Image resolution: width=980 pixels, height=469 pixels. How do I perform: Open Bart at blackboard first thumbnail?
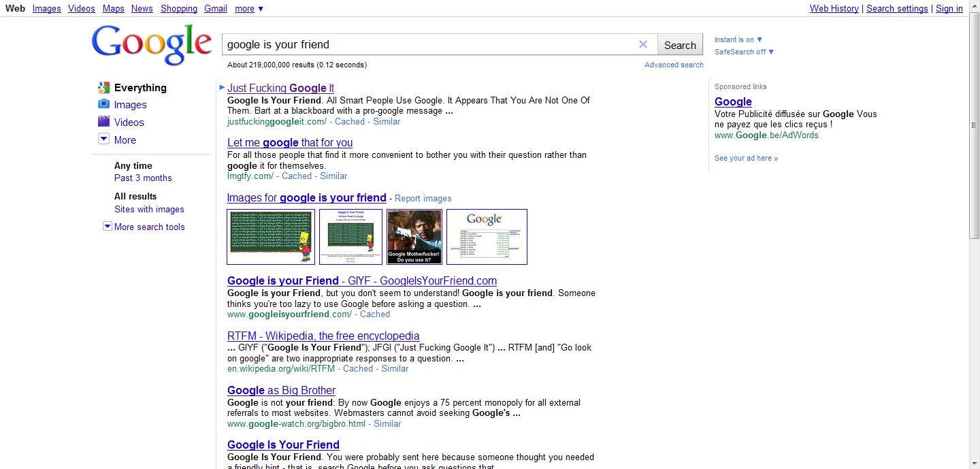point(271,237)
